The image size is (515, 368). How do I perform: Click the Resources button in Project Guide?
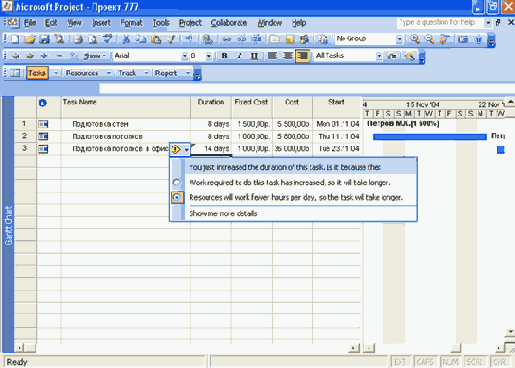click(x=82, y=73)
